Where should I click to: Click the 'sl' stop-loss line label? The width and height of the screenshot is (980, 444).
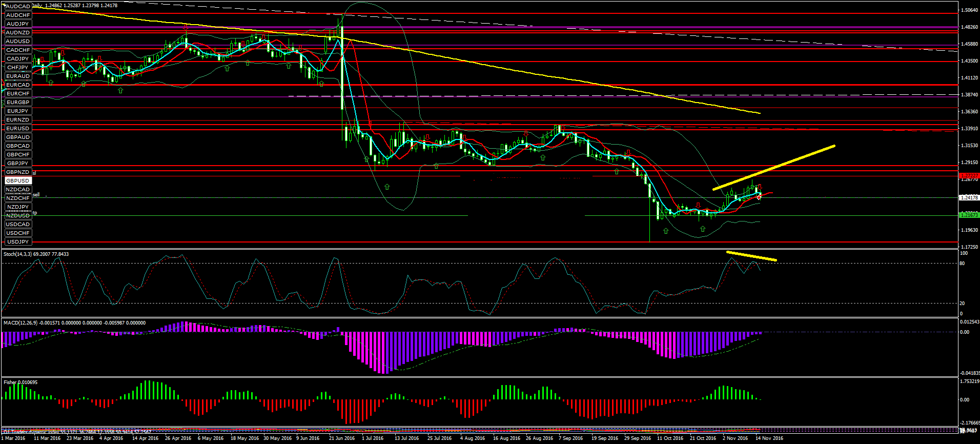(34, 173)
